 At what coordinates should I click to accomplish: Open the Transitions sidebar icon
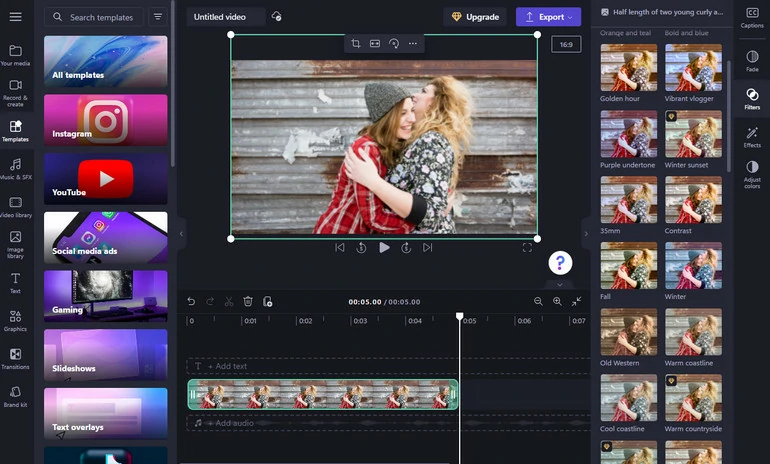click(15, 358)
